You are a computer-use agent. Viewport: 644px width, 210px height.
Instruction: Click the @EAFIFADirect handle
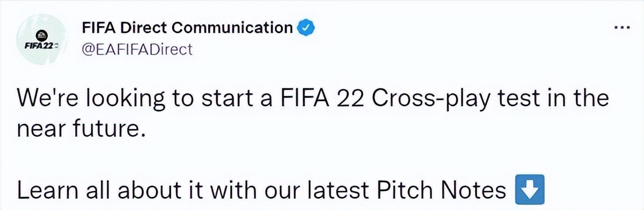136,49
